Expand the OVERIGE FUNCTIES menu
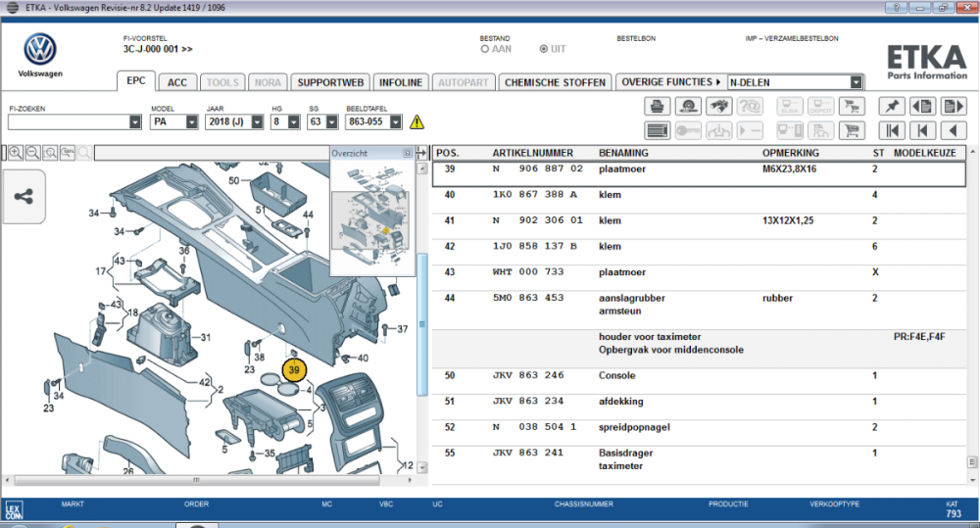The width and height of the screenshot is (980, 528). pyautogui.click(x=670, y=82)
